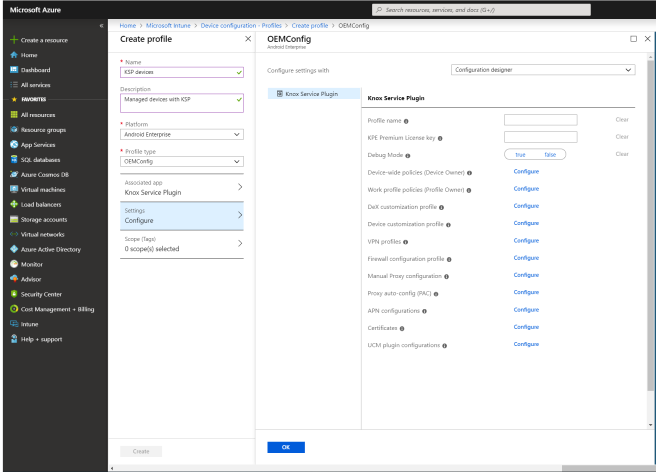
Task: Select Knox Service Plugin tree item
Action: coord(314,94)
